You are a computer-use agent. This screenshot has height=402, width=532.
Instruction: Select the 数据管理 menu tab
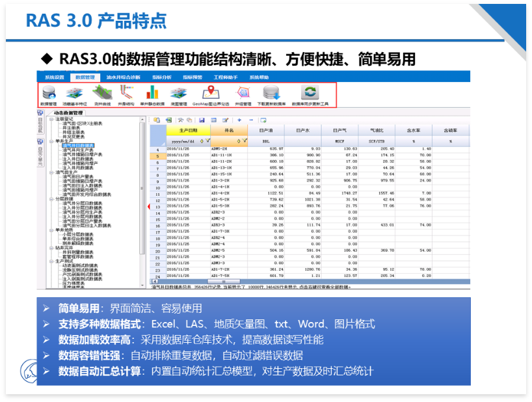coord(85,77)
